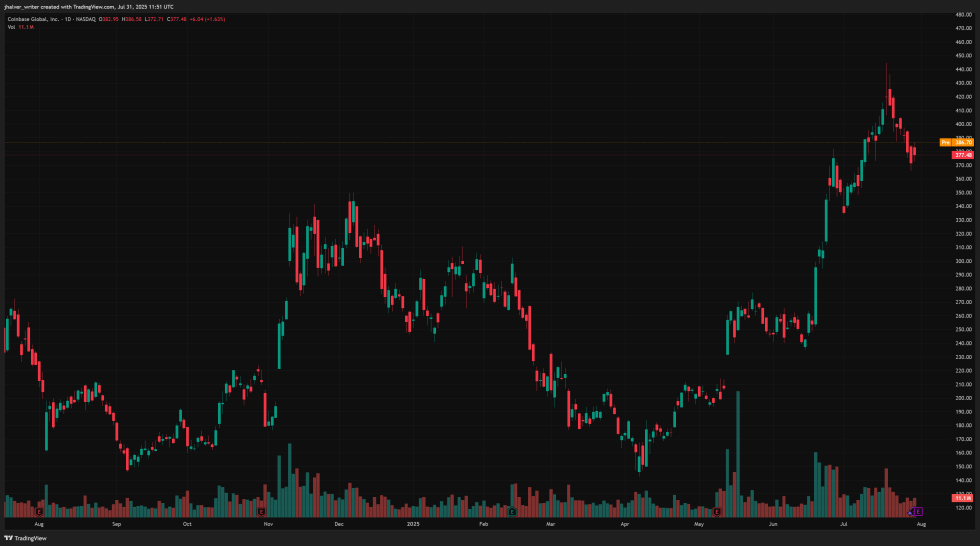Click the 2025 label on time axis
The height and width of the screenshot is (546, 980).
(x=412, y=522)
